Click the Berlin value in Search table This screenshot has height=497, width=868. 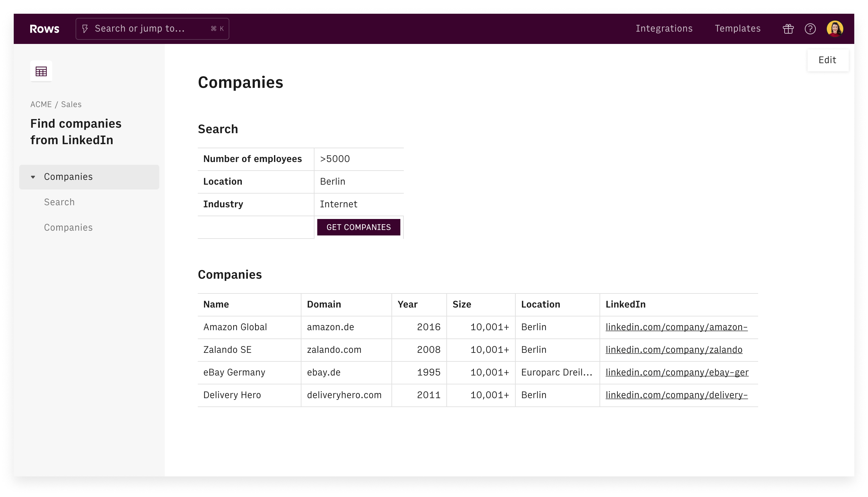[359, 182]
